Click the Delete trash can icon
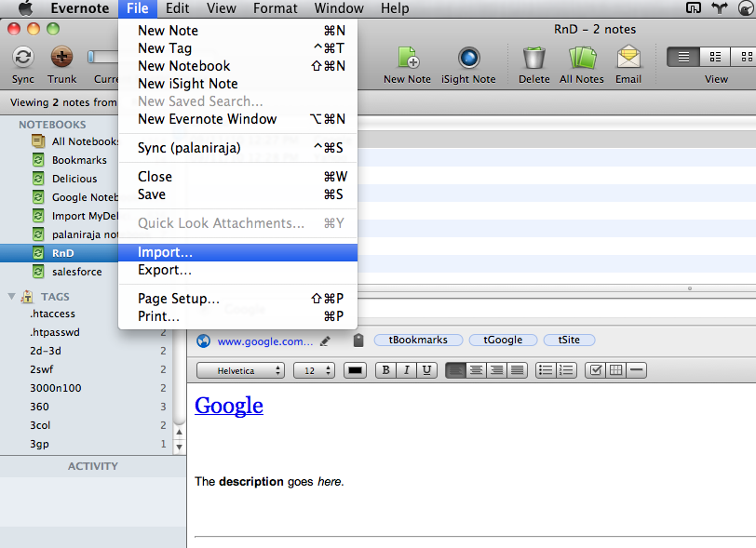Viewport: 756px width, 548px height. click(x=534, y=58)
